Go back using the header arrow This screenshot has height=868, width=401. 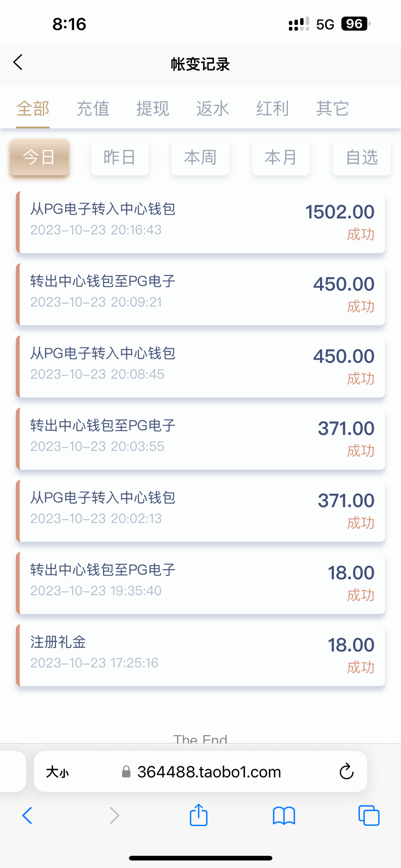[18, 62]
